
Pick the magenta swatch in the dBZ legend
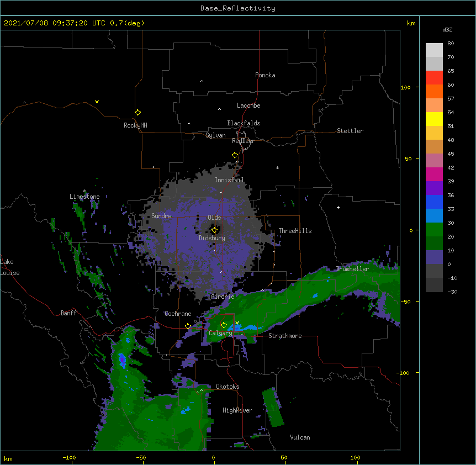pos(434,174)
